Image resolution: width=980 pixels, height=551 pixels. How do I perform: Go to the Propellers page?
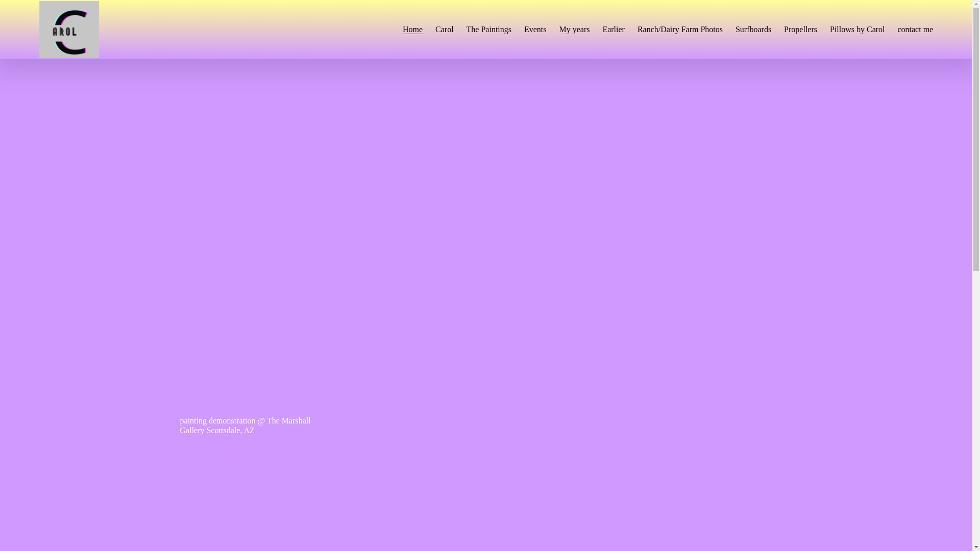pos(800,30)
